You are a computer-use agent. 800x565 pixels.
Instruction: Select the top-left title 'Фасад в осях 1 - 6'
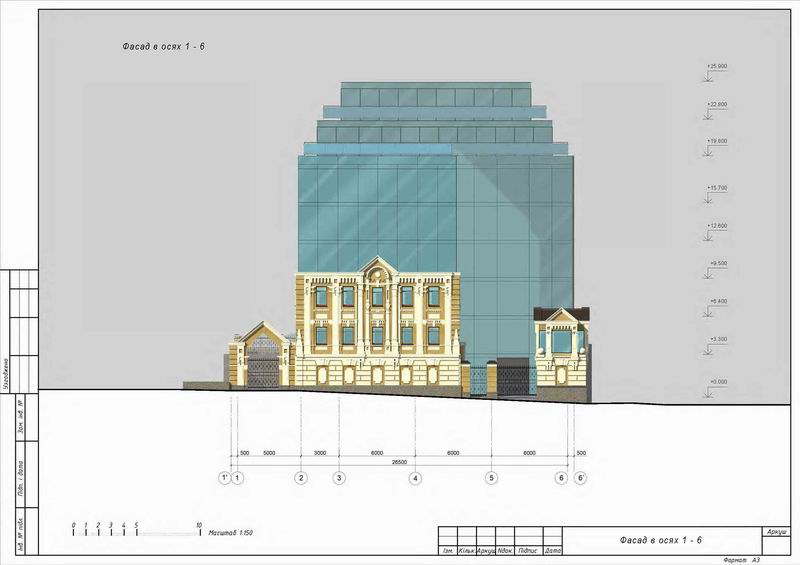point(165,47)
